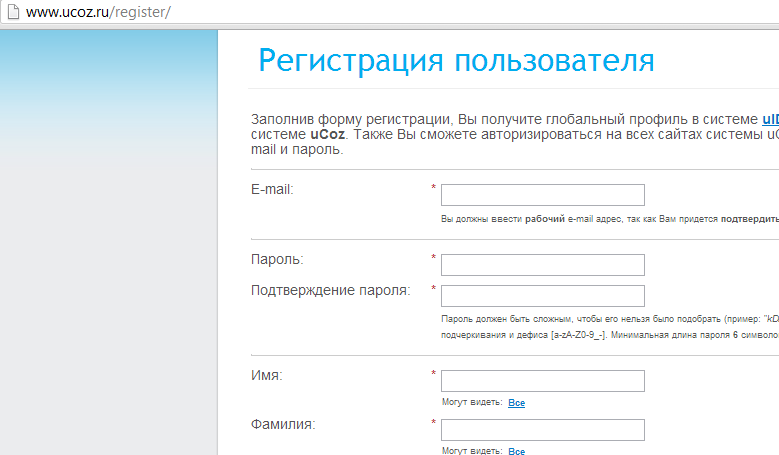
Task: Select the Подтверждение пароля input box
Action: click(542, 296)
